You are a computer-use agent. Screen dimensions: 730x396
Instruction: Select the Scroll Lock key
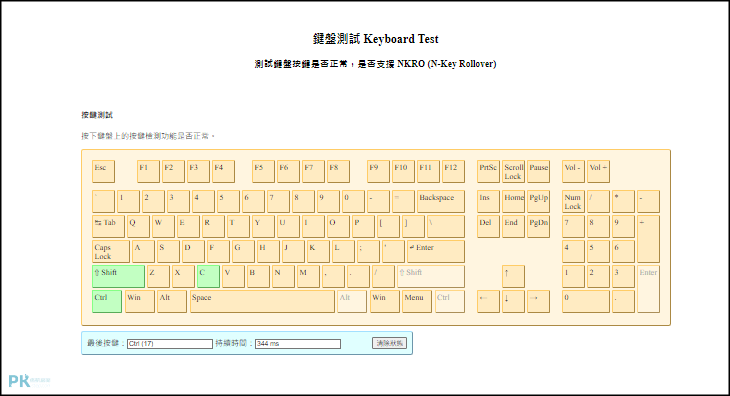coord(514,171)
